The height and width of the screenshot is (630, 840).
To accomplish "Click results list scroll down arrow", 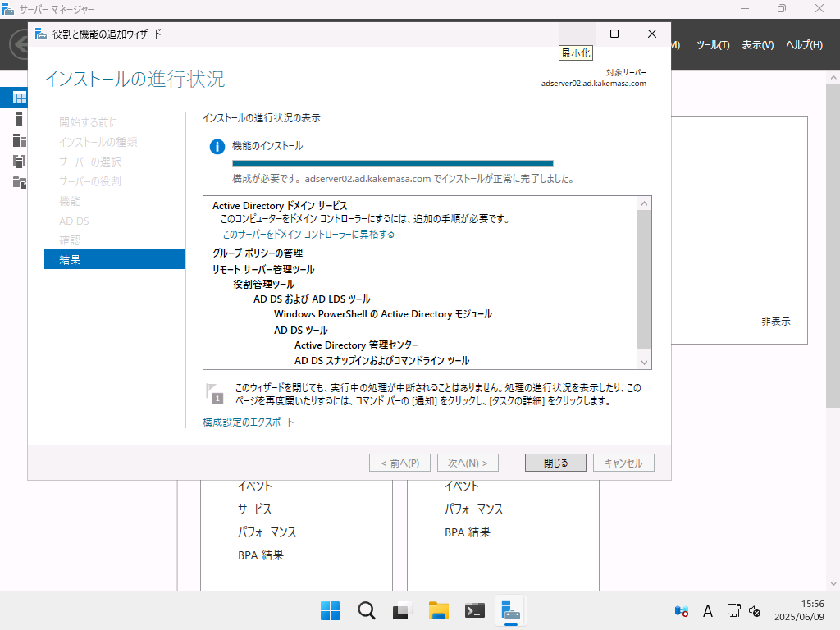I will pyautogui.click(x=645, y=363).
